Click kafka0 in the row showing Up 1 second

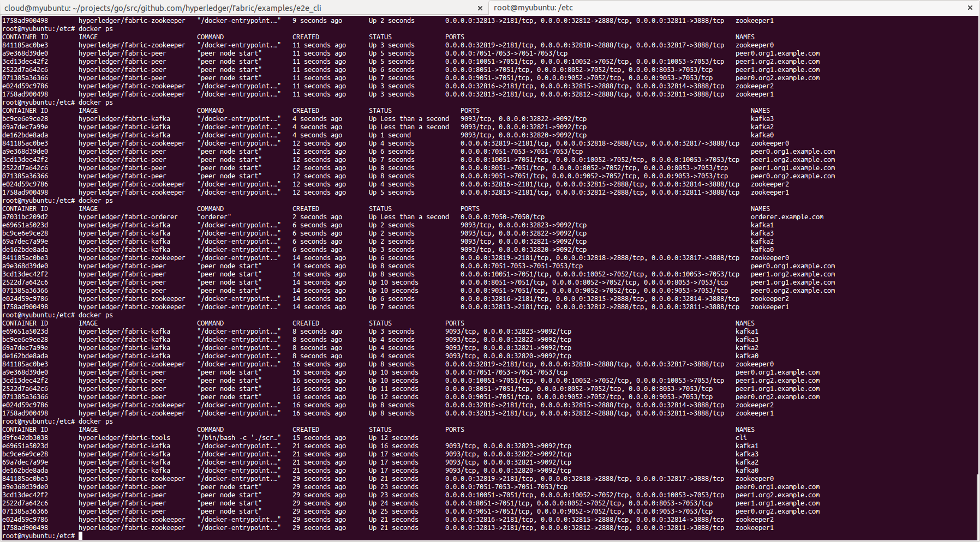pyautogui.click(x=762, y=135)
